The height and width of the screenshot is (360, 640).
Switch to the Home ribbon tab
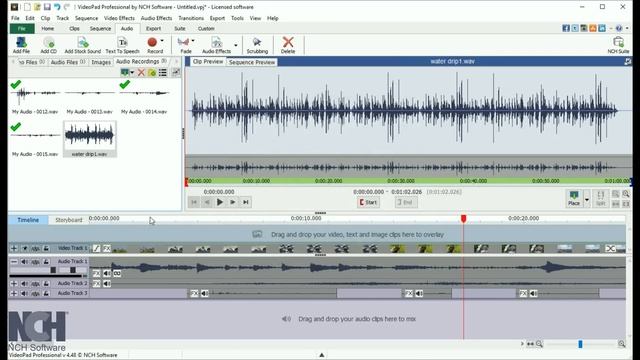pos(48,29)
